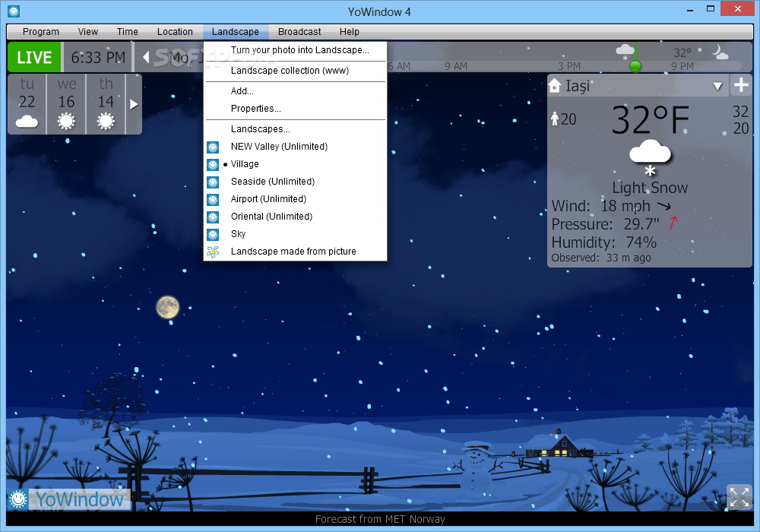Select the Village landscape
The height and width of the screenshot is (532, 760).
click(x=295, y=163)
